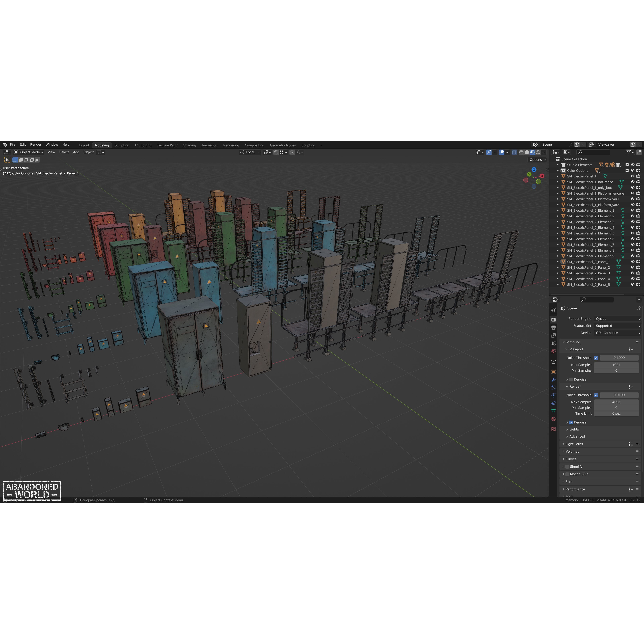Expand the Light Paths section

[574, 444]
